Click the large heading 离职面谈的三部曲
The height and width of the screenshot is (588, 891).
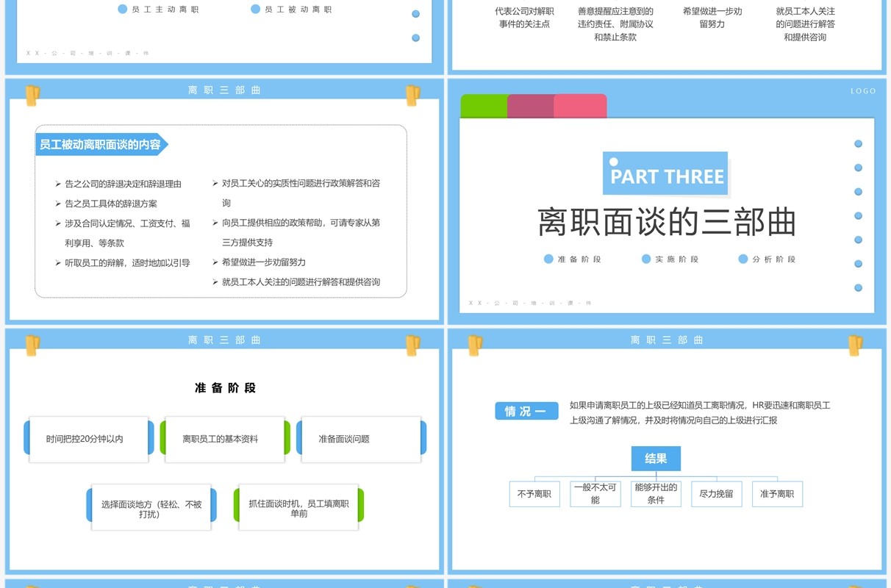(667, 223)
